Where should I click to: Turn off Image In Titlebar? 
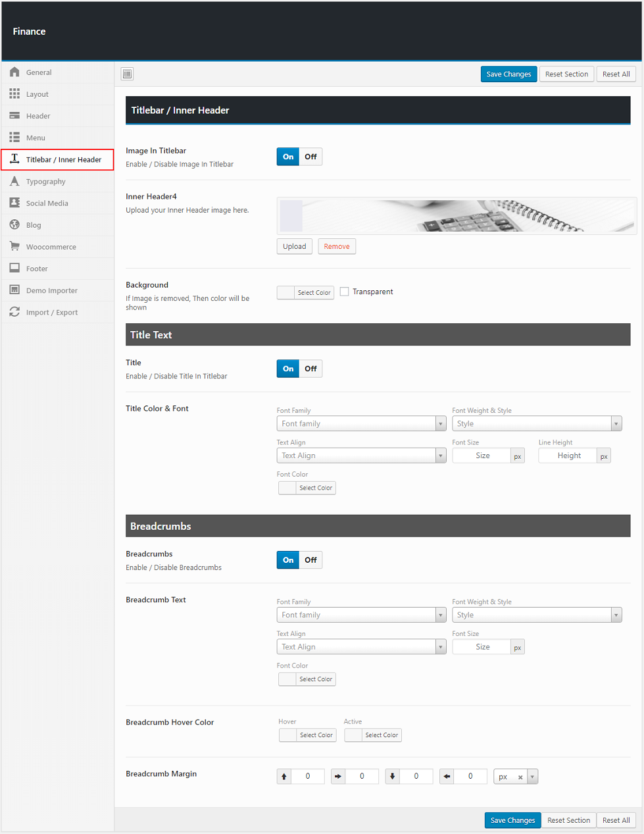tap(310, 157)
